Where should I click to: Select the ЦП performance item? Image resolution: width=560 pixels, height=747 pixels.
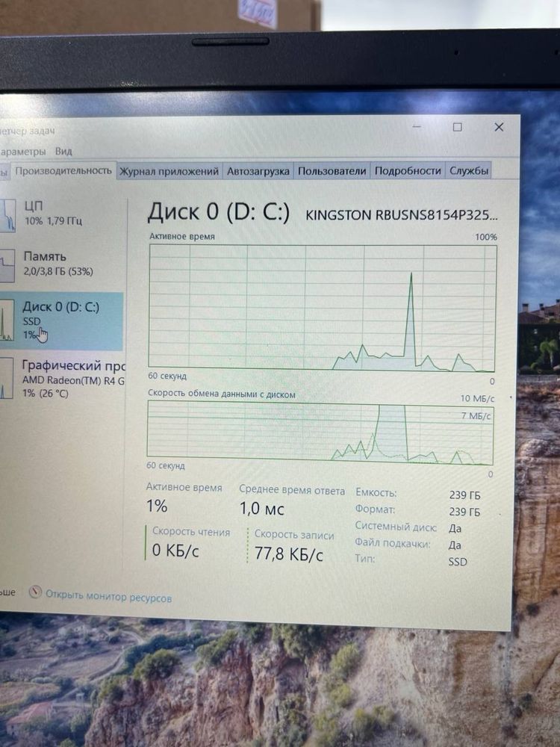[62, 214]
